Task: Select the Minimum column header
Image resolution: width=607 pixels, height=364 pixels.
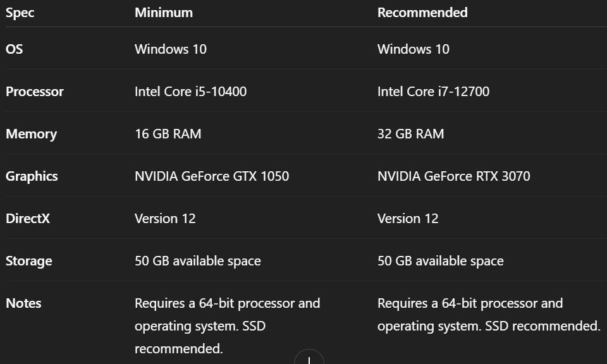Action: coord(163,13)
